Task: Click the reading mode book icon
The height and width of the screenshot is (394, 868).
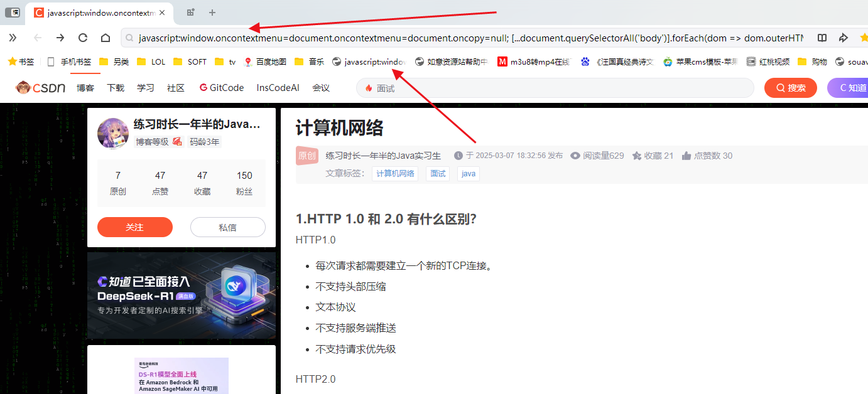Action: (822, 38)
